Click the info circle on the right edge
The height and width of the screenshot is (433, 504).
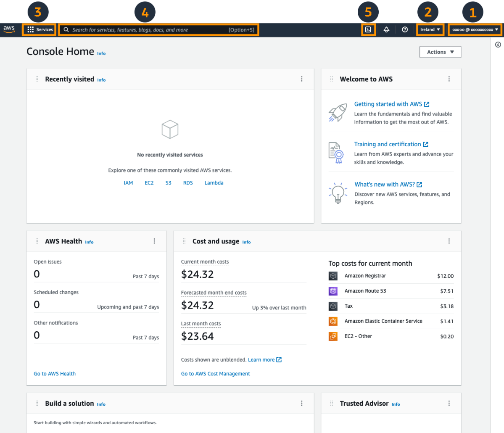coord(498,44)
